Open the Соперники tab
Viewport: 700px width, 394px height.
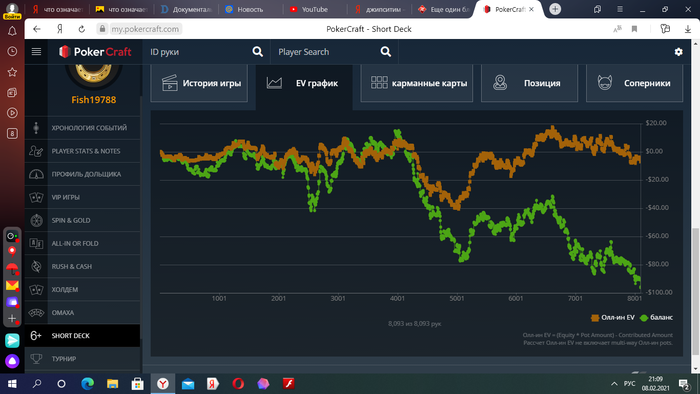pos(634,83)
